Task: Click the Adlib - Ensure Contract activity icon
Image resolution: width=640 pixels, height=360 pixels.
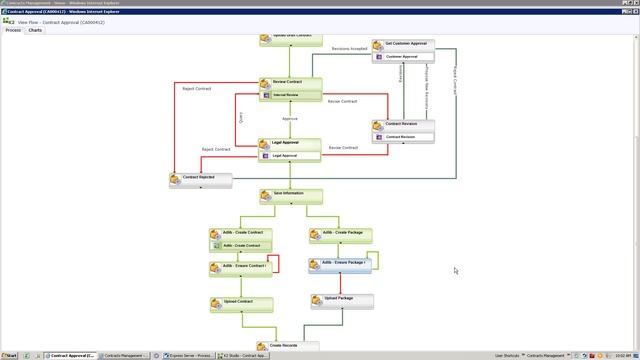Action: [215, 268]
